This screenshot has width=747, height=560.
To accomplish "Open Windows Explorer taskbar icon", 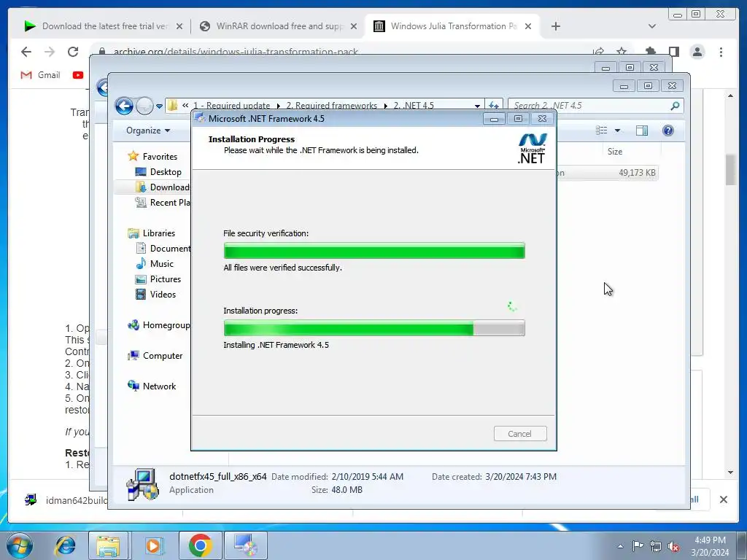I will coord(108,545).
